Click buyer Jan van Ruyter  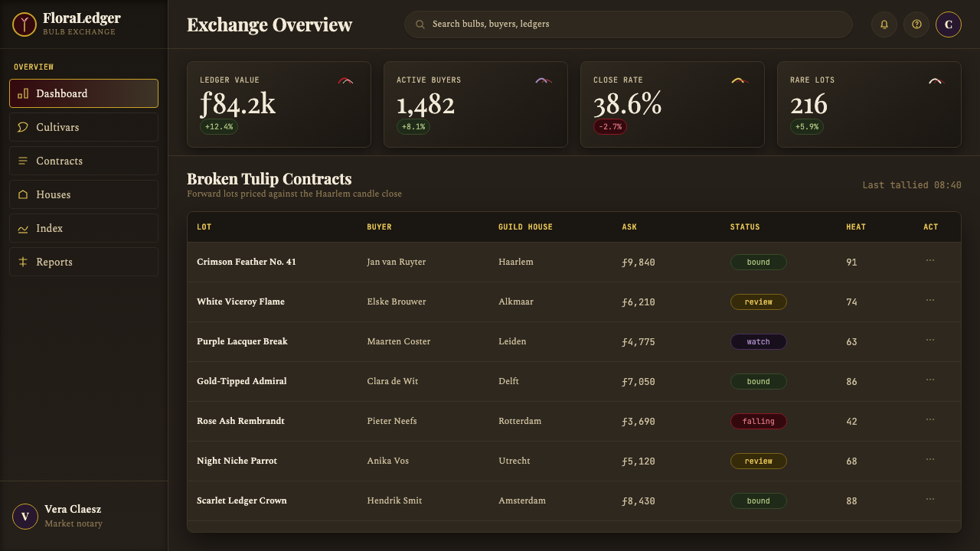click(x=396, y=262)
